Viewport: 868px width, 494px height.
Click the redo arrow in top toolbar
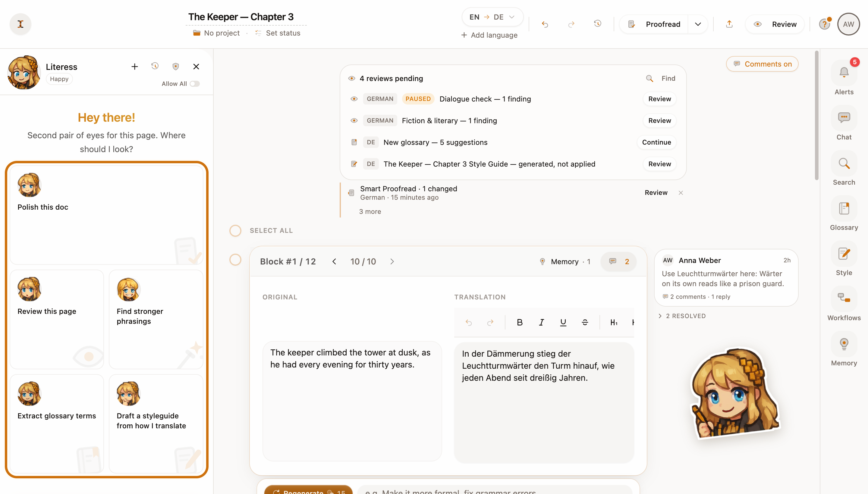pyautogui.click(x=571, y=24)
